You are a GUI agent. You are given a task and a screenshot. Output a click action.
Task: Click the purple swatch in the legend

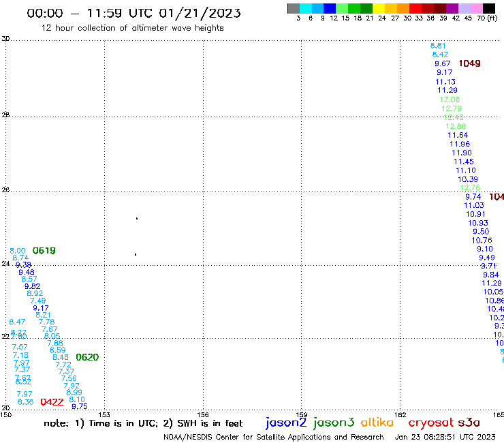pyautogui.click(x=452, y=8)
